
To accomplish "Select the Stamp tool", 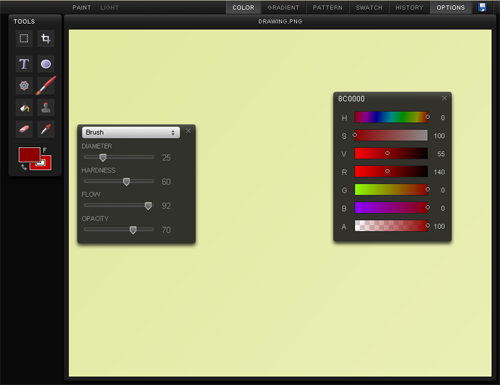I will click(x=46, y=108).
